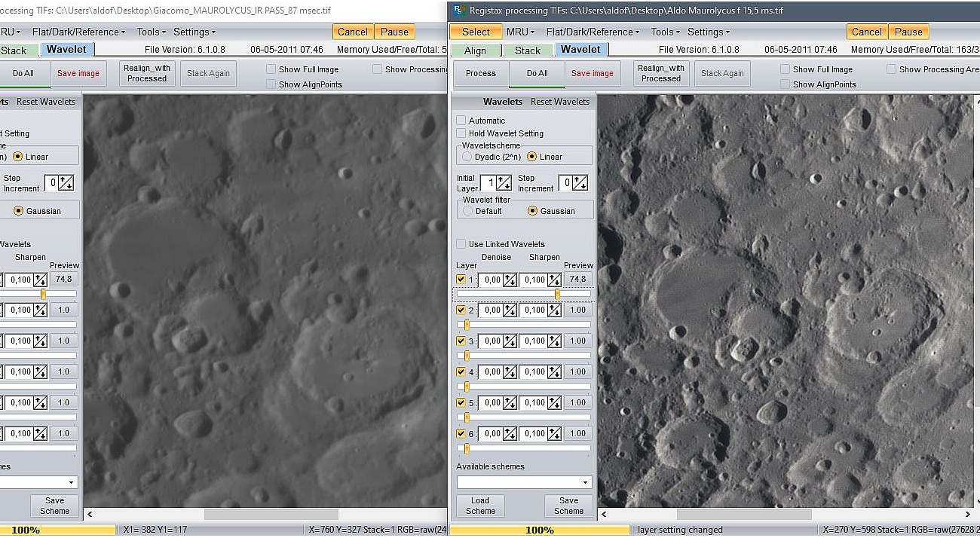Click the Registax app icon in title bar
The image size is (980, 538).
pyautogui.click(x=458, y=11)
